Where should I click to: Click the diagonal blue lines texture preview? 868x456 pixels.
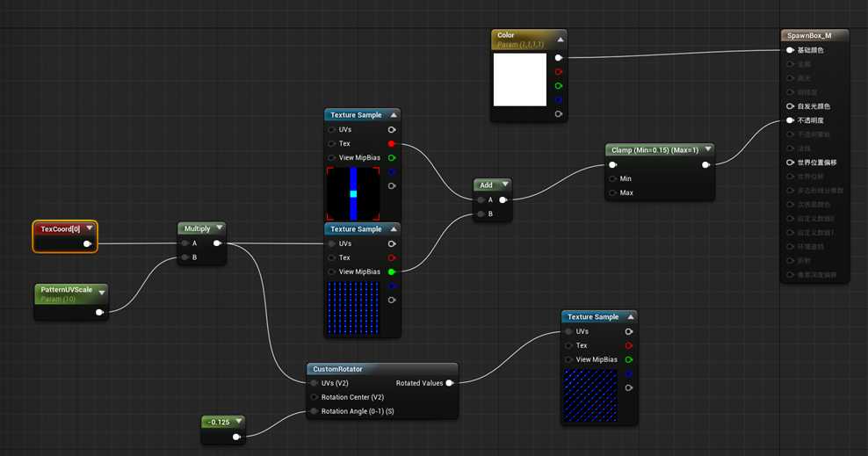click(590, 396)
